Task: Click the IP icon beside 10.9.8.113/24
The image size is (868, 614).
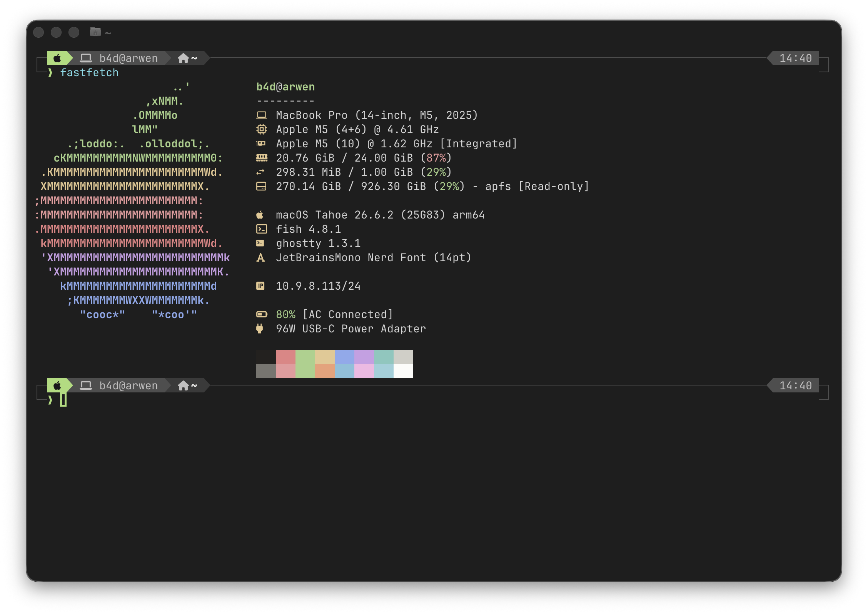Action: pos(260,286)
